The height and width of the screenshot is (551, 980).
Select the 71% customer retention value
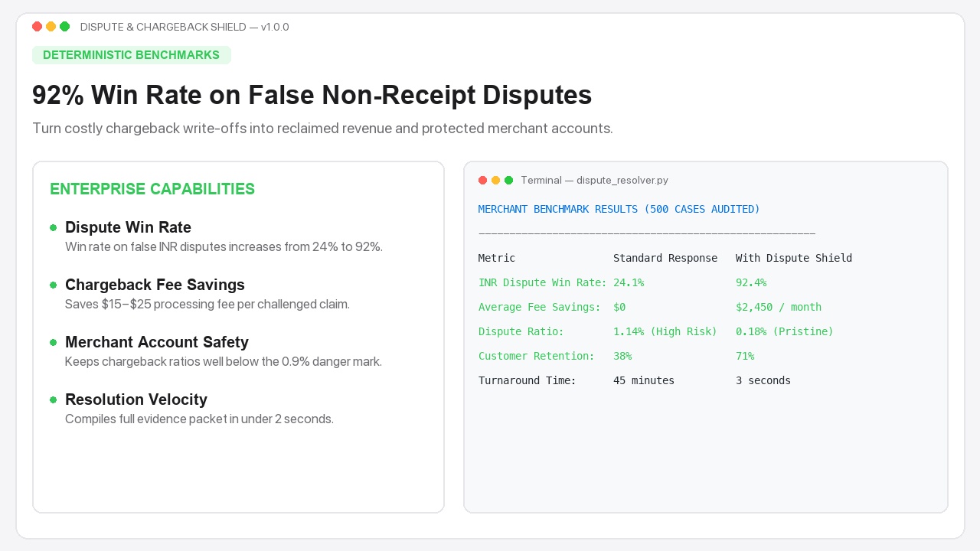[x=745, y=356]
